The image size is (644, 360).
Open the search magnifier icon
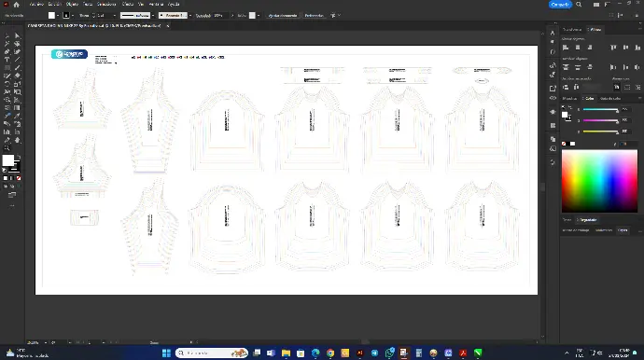579,5
